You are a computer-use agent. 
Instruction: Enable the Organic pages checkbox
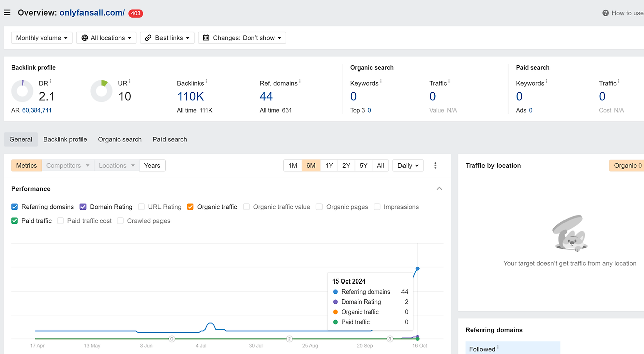point(319,207)
